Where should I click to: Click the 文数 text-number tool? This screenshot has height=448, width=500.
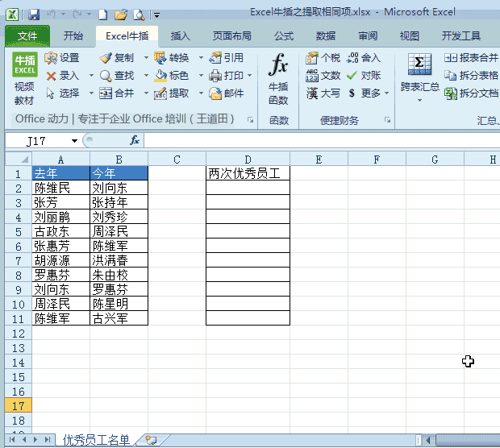(x=323, y=76)
